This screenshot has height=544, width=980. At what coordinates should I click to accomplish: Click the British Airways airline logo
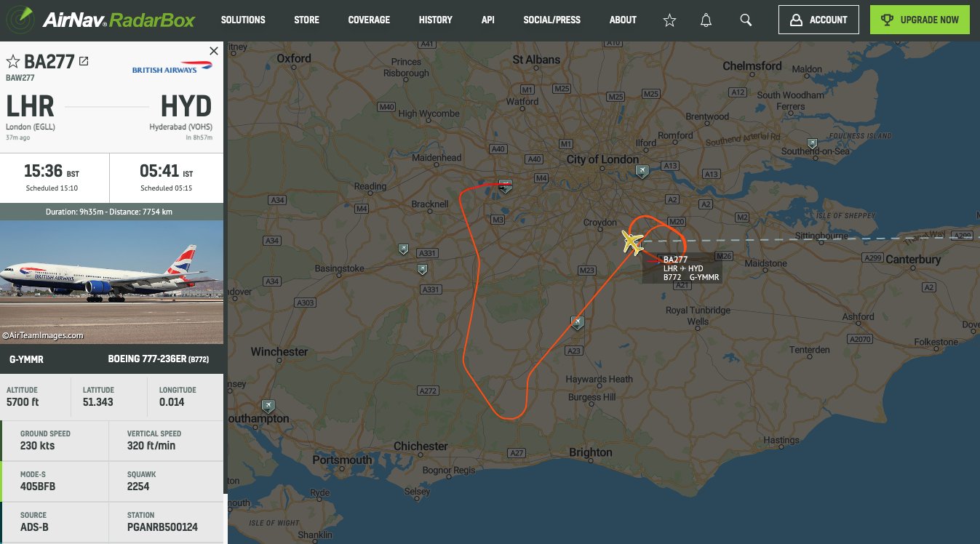click(x=172, y=68)
